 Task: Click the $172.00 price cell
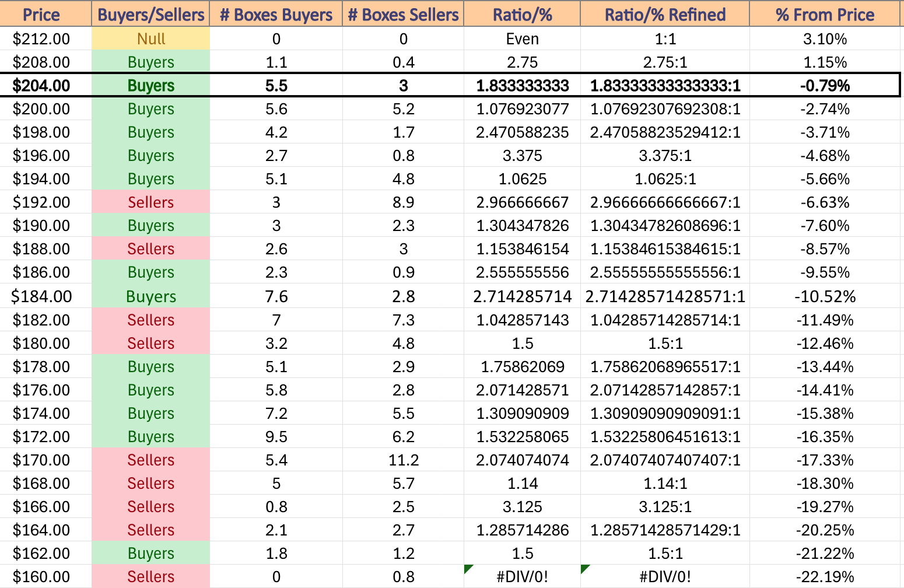tap(45, 436)
